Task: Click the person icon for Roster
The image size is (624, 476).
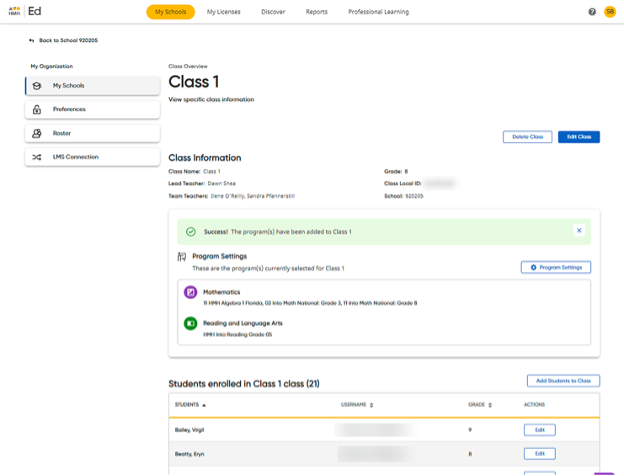Action: click(x=37, y=133)
